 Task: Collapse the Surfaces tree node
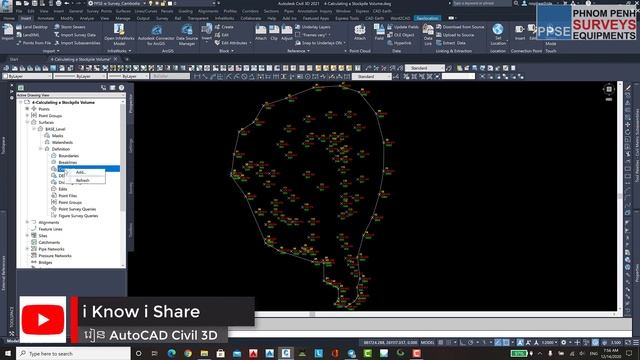(27, 122)
